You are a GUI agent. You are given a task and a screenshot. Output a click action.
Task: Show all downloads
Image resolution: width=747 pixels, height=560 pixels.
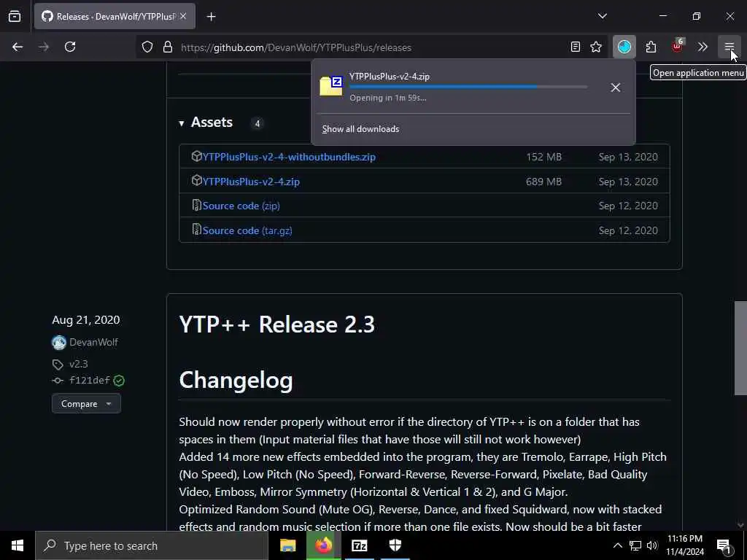[360, 128]
